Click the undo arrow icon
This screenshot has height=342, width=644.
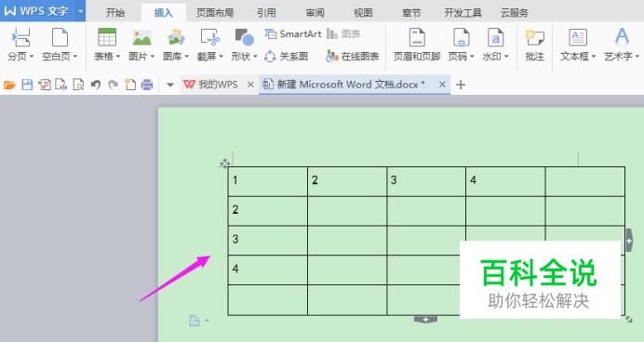pos(96,85)
